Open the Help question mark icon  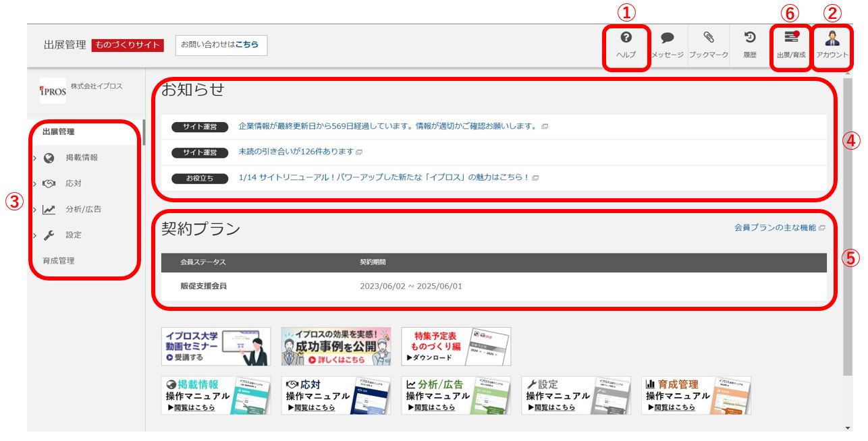(x=626, y=38)
